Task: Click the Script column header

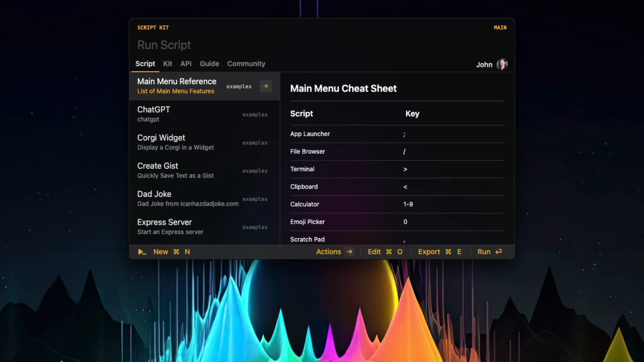Action: point(302,114)
